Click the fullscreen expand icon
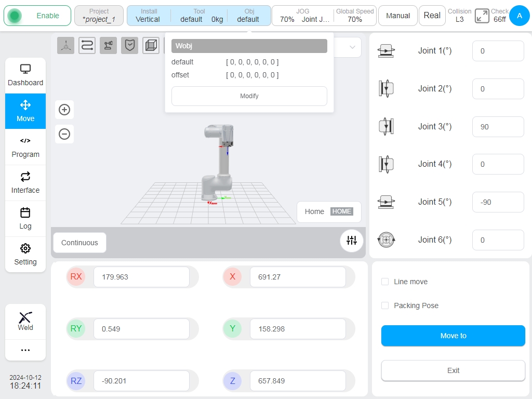The image size is (532, 399). (482, 16)
